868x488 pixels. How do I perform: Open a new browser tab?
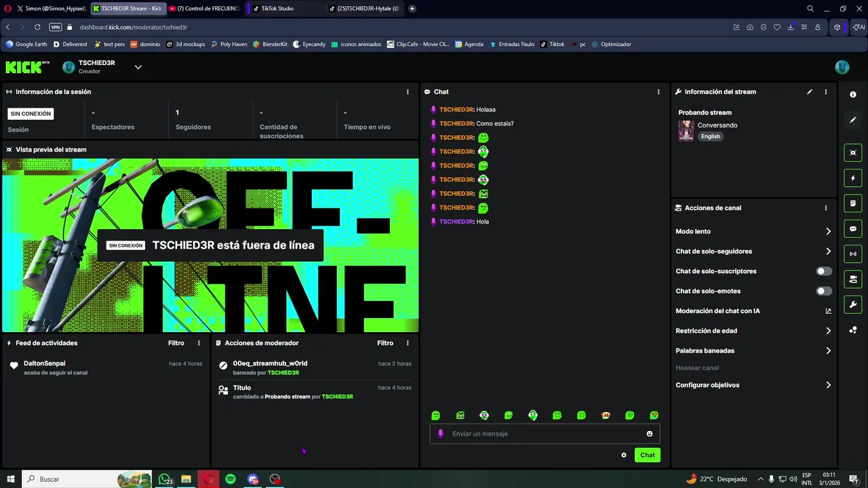click(412, 9)
